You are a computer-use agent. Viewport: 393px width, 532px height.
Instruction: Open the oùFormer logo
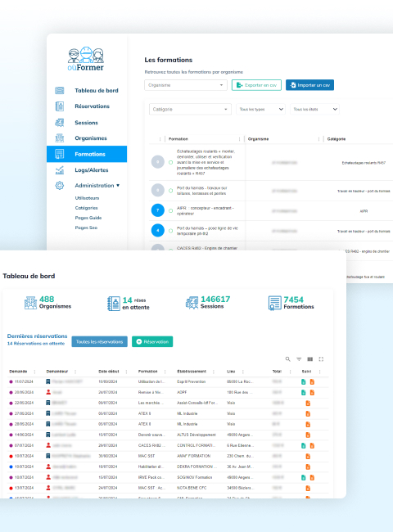(x=86, y=59)
